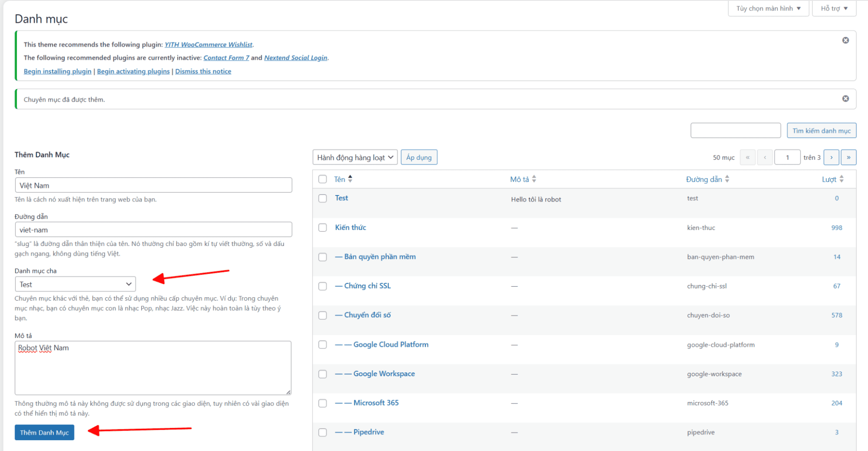
Task: Check the select-all categories checkbox
Action: (x=323, y=179)
